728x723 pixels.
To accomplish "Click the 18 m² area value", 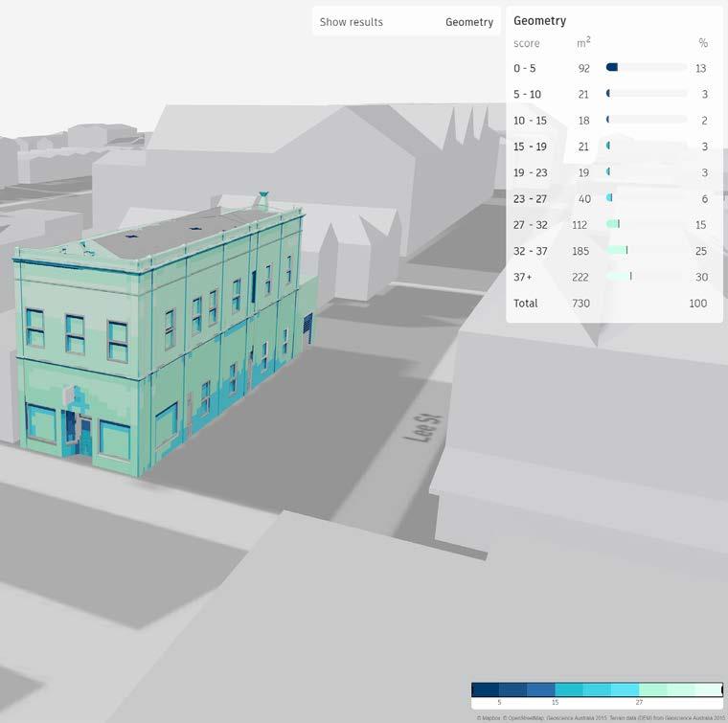I will [583, 121].
